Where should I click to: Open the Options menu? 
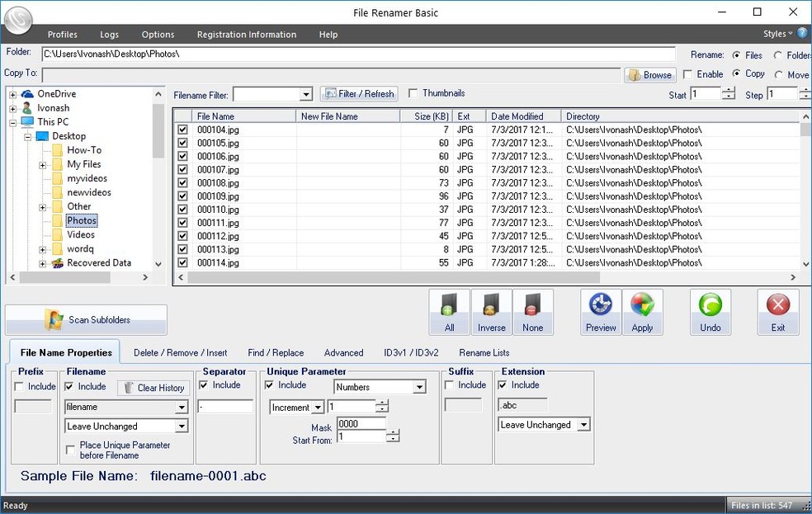(x=158, y=35)
